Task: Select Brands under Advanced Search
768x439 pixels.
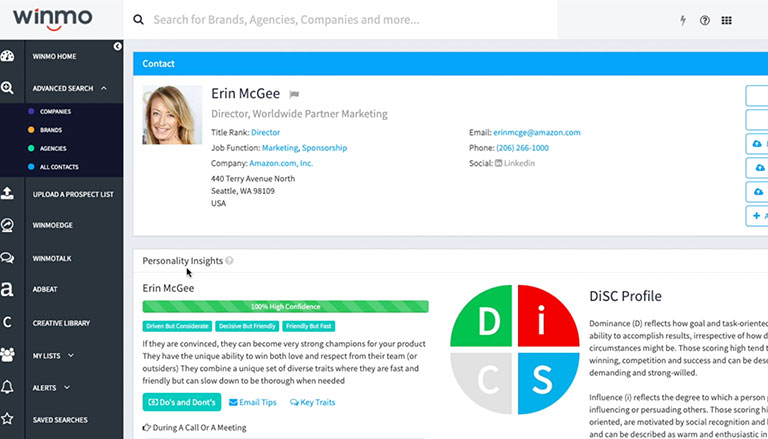Action: click(51, 130)
